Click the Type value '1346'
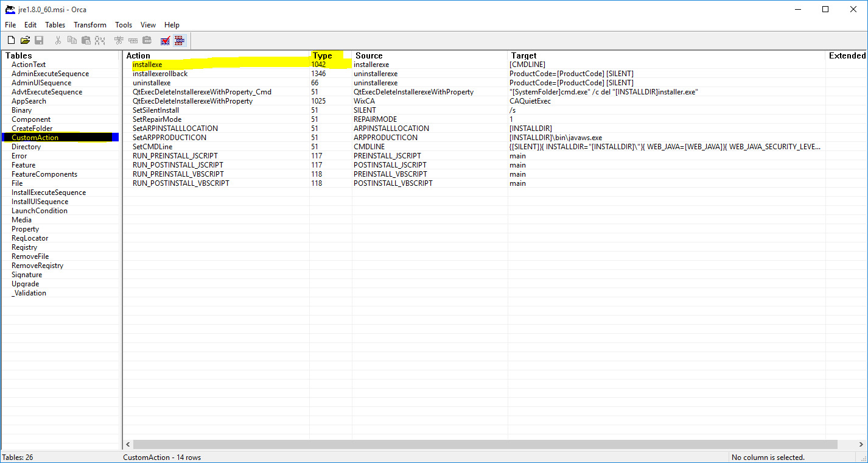The width and height of the screenshot is (868, 463). pyautogui.click(x=318, y=74)
